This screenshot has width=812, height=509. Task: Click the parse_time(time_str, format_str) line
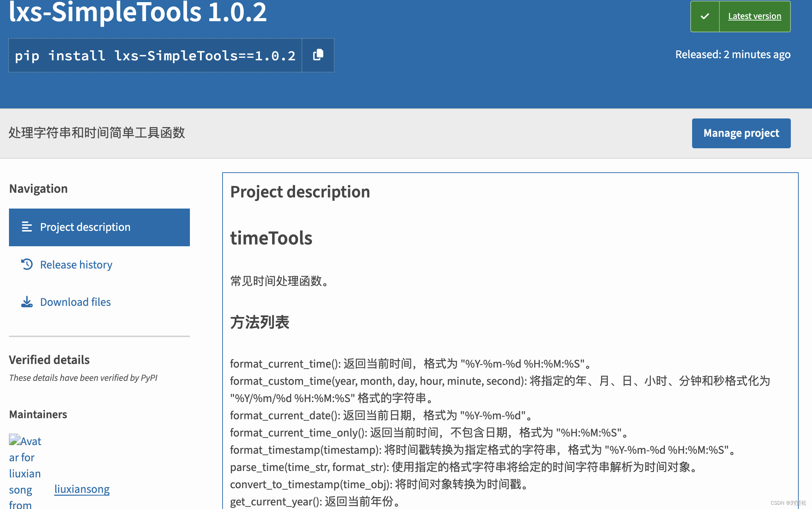coord(464,467)
